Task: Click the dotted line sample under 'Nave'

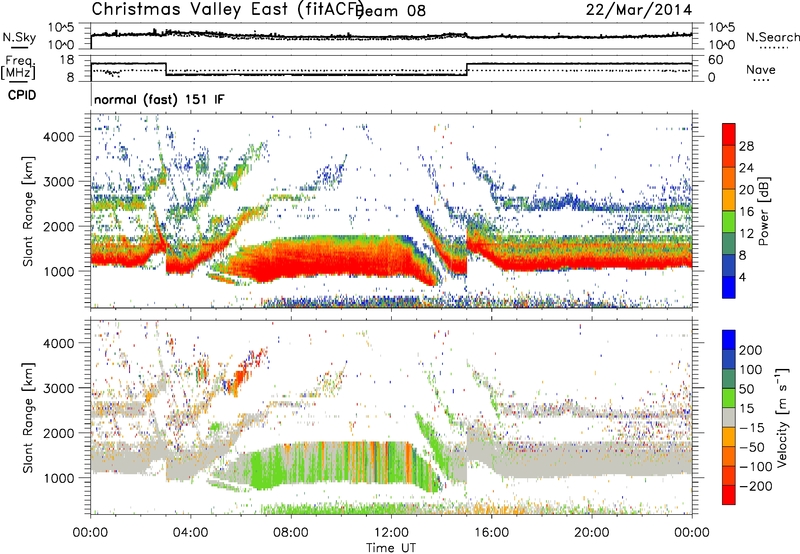Action: (x=761, y=80)
